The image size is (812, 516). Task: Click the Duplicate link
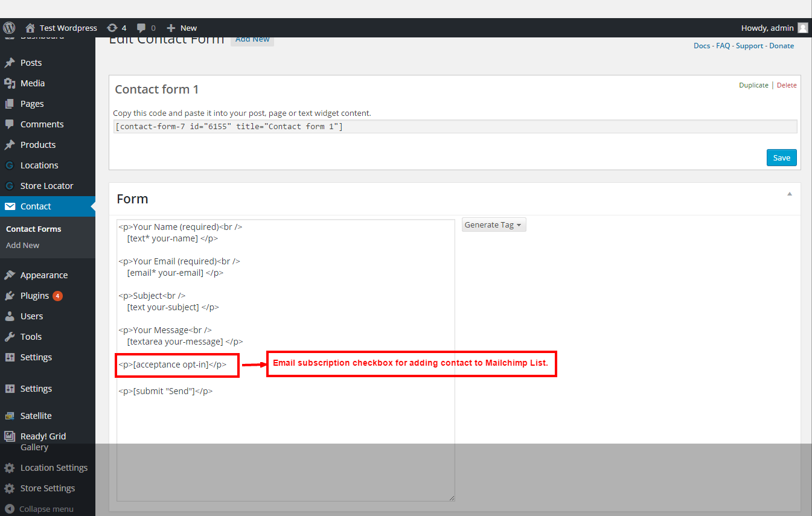[753, 85]
